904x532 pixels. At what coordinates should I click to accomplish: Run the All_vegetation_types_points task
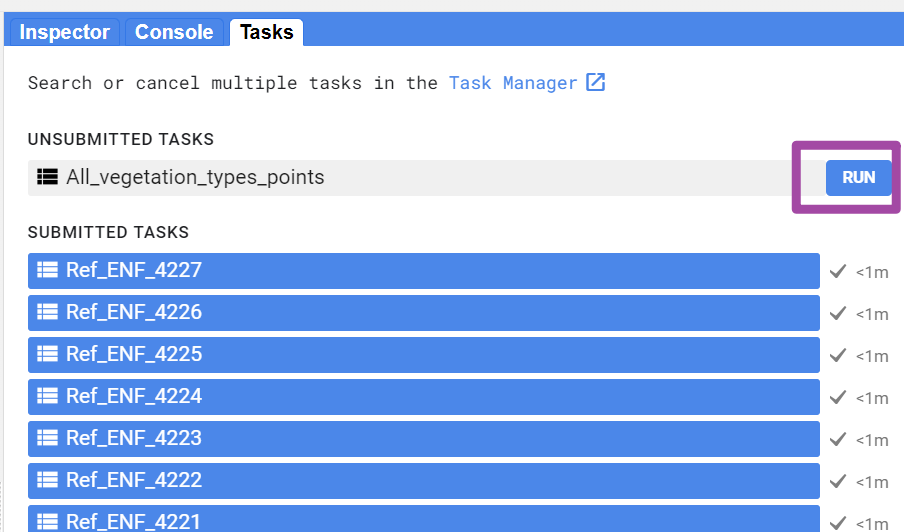858,178
